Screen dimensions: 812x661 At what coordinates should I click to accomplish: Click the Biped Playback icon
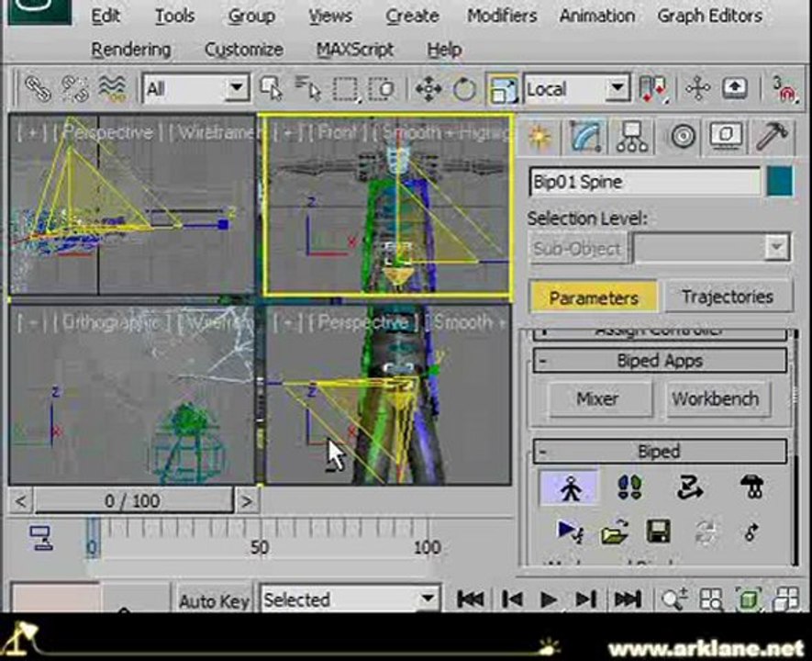pos(570,532)
